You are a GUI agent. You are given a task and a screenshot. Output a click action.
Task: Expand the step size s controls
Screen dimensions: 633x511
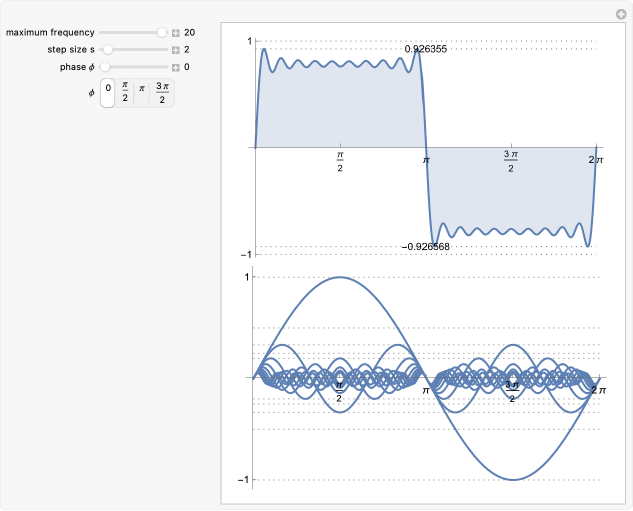176,50
